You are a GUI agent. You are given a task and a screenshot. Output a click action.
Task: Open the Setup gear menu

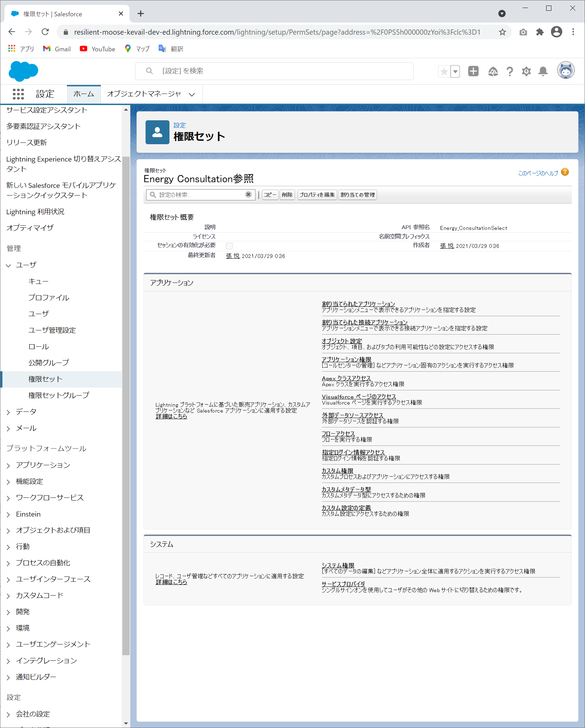pyautogui.click(x=526, y=71)
